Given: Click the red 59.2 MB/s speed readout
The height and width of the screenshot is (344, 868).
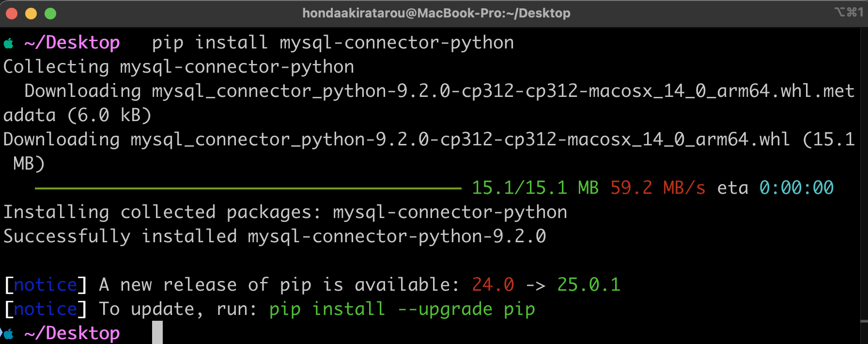Looking at the screenshot, I should [x=657, y=188].
